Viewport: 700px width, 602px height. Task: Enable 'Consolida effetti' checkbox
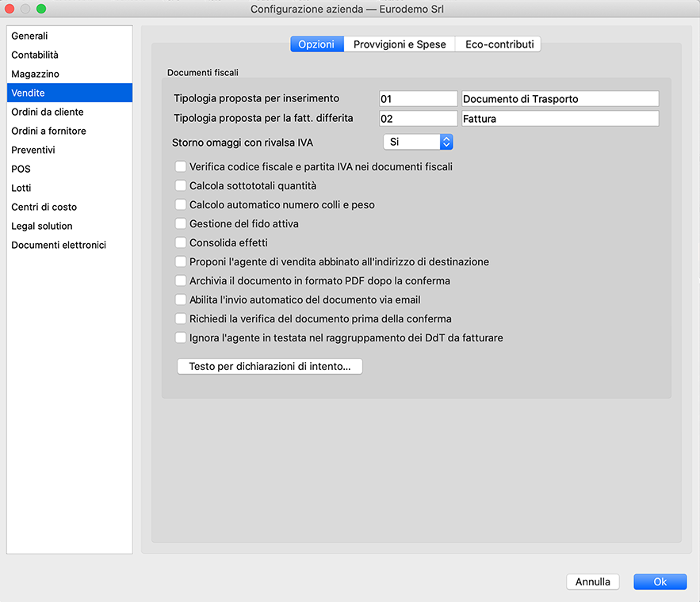[x=181, y=243]
